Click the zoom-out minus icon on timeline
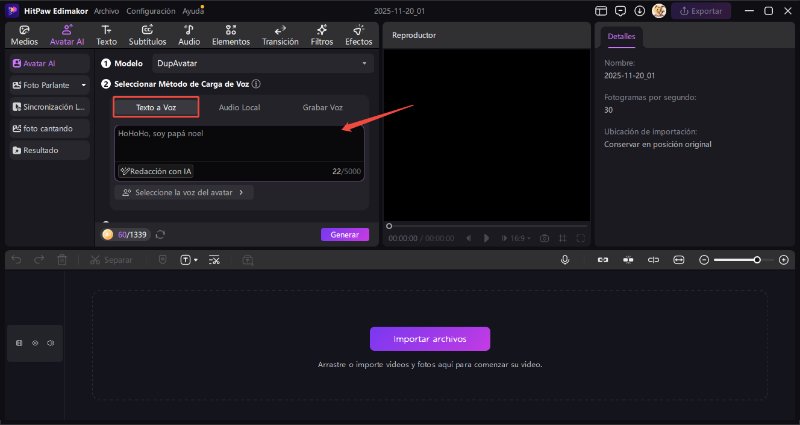Viewport: 800px width, 425px height. (x=704, y=259)
